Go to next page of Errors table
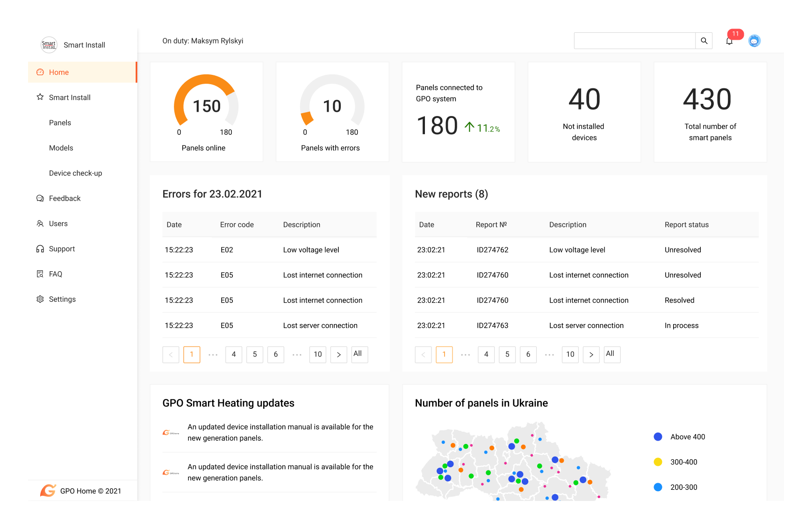The width and height of the screenshot is (812, 529). [339, 355]
